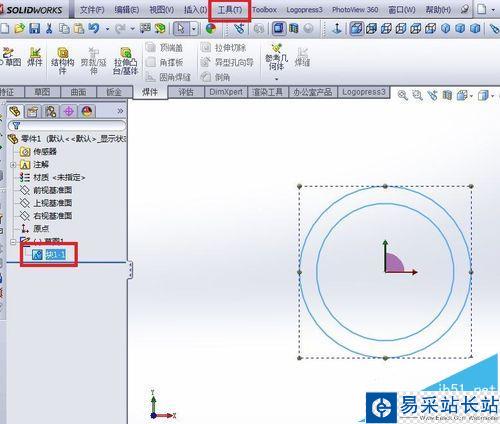Image resolution: width=500 pixels, height=424 pixels.
Task: Click the Reference Geometry 参考几何体 icon
Action: coord(276,57)
